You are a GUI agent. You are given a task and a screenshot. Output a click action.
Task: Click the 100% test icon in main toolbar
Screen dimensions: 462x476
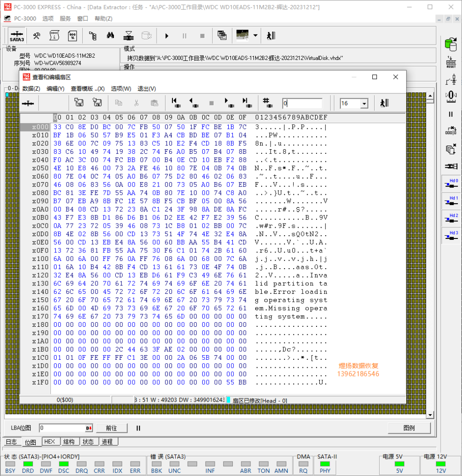point(73,36)
